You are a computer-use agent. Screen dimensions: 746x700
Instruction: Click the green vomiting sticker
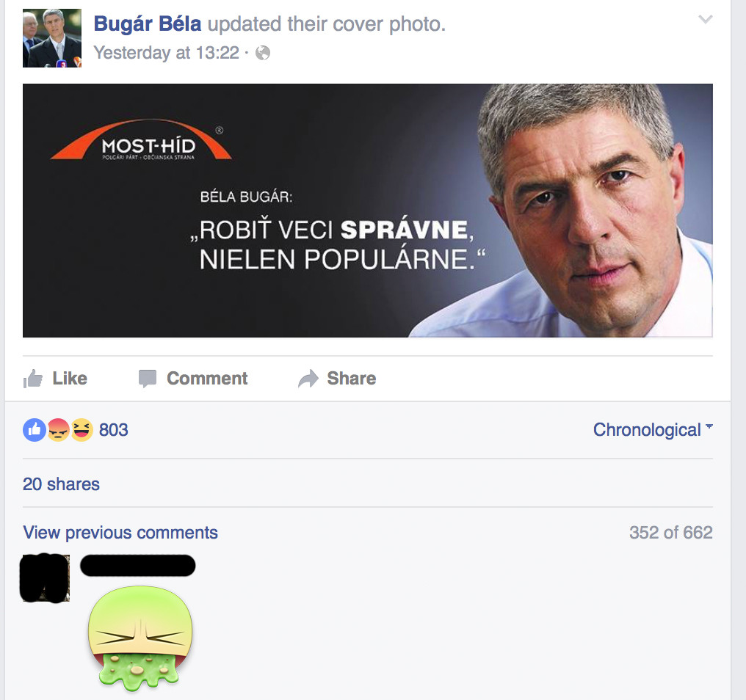[x=140, y=638]
